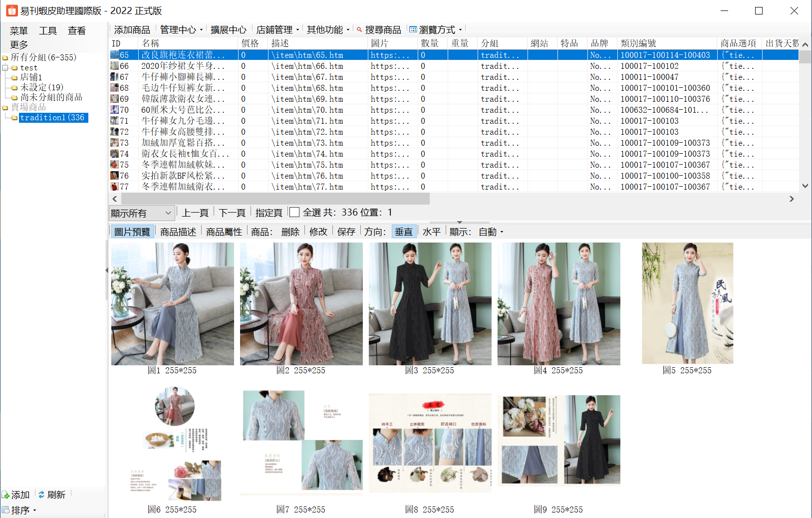The width and height of the screenshot is (812, 518).
Task: Click the blue 刷新 refresh icon
Action: [x=41, y=495]
